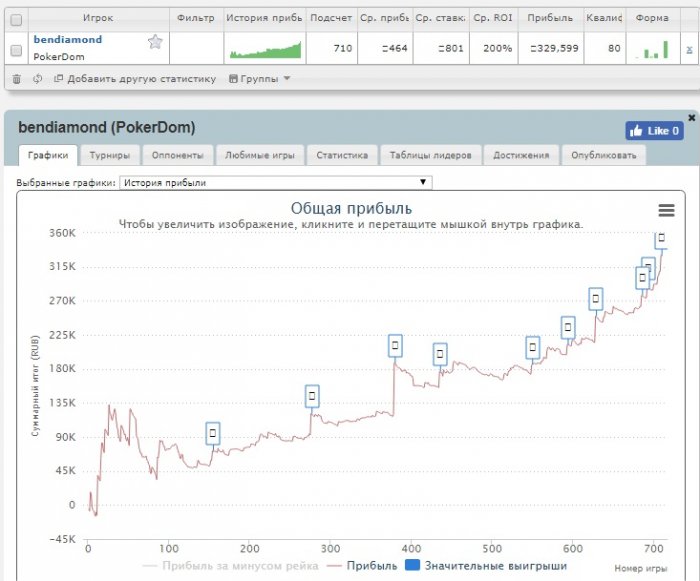Click the Общая прибыль chart title
This screenshot has height=581, width=700.
(351, 209)
